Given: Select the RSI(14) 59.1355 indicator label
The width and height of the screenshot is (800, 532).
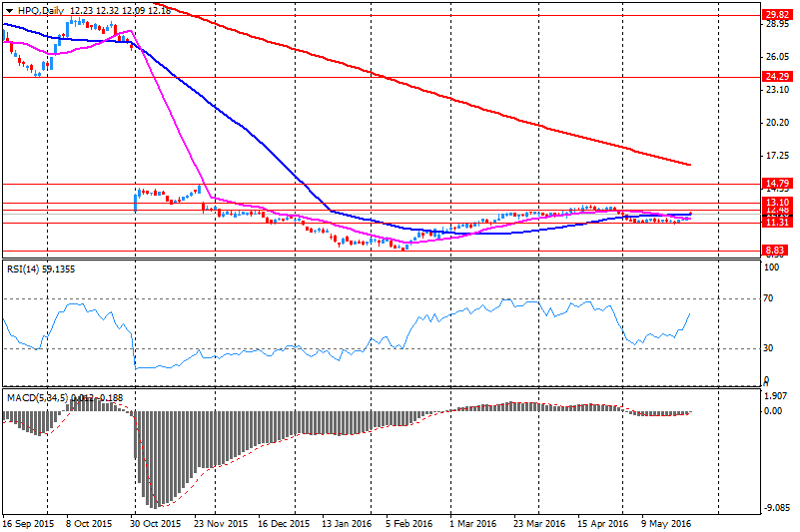Looking at the screenshot, I should [x=41, y=268].
